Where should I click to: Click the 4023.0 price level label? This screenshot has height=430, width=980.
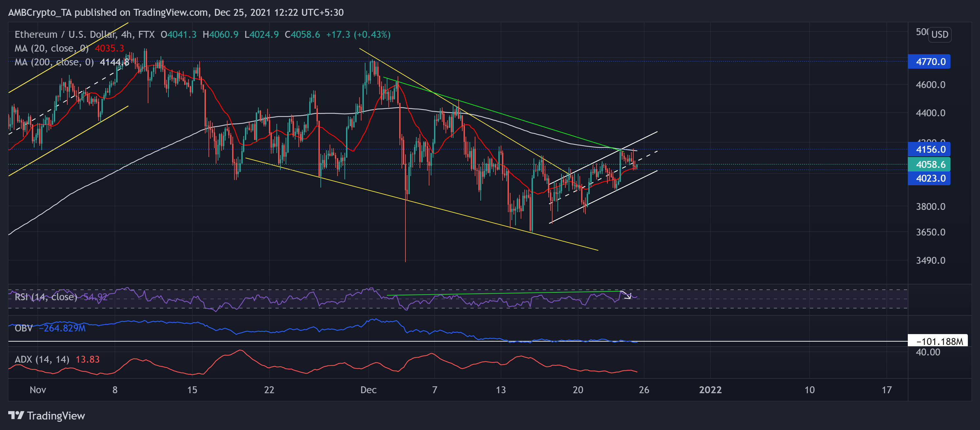click(929, 178)
